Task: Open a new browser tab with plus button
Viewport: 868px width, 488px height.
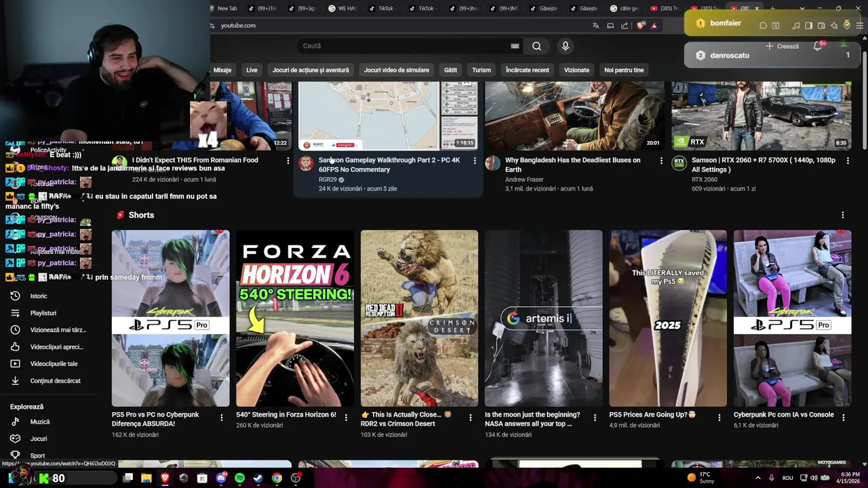Action: click(x=772, y=8)
